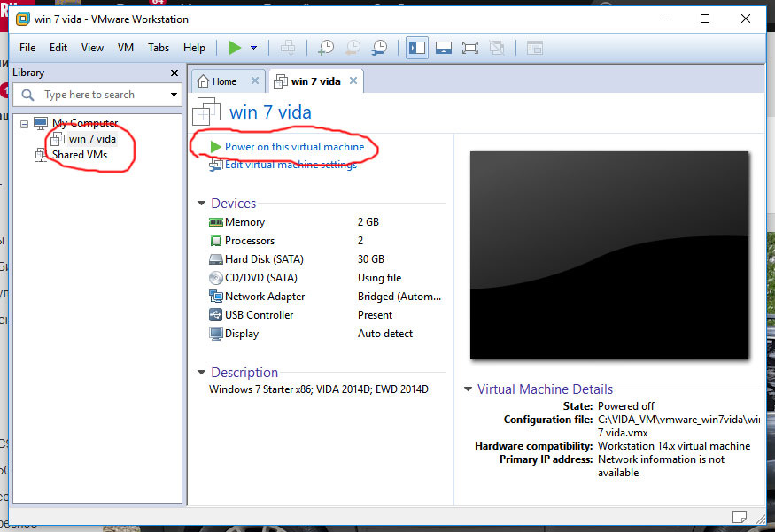775x532 pixels.
Task: Click the black VM screen preview
Action: pos(609,256)
